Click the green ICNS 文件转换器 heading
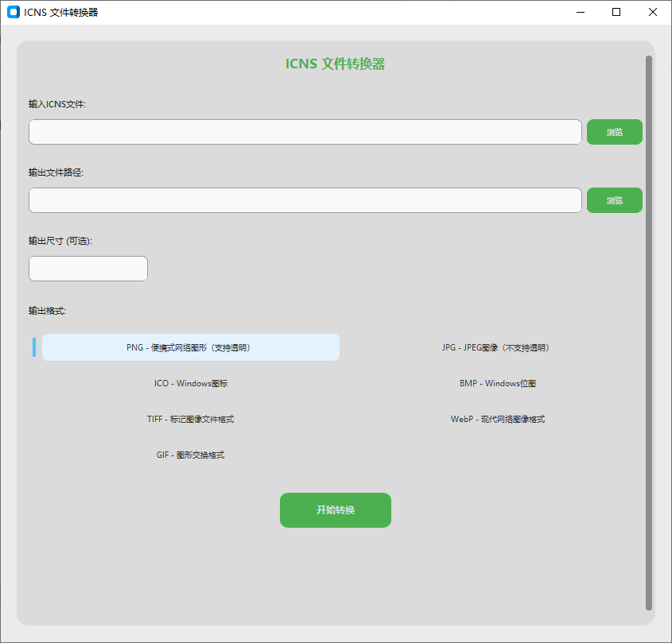 (x=335, y=64)
